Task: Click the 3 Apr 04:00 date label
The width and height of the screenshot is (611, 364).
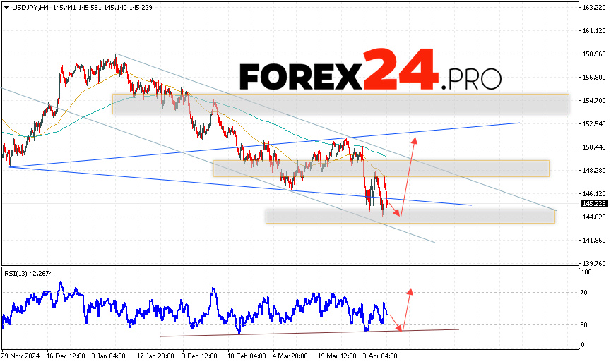Action: pos(379,355)
